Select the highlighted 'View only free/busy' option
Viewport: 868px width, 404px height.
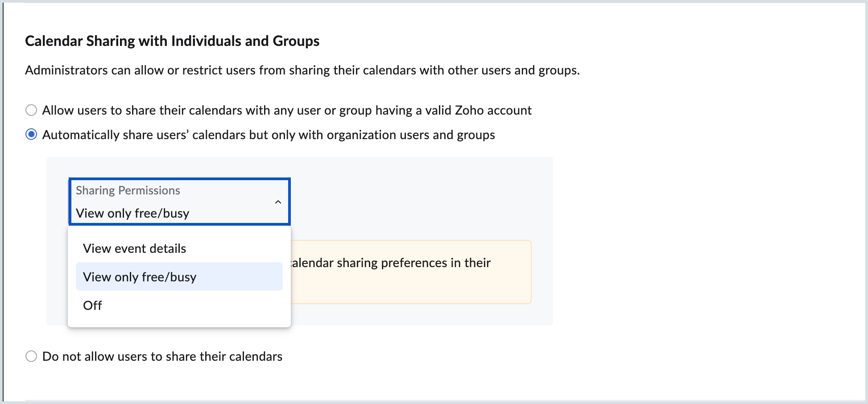click(139, 276)
